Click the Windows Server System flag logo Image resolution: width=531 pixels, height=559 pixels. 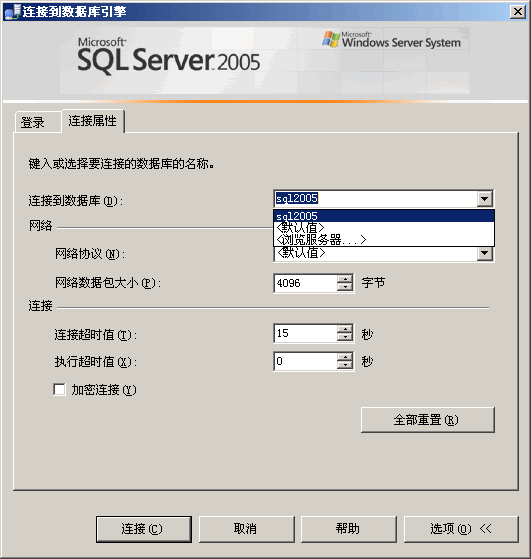tap(331, 39)
